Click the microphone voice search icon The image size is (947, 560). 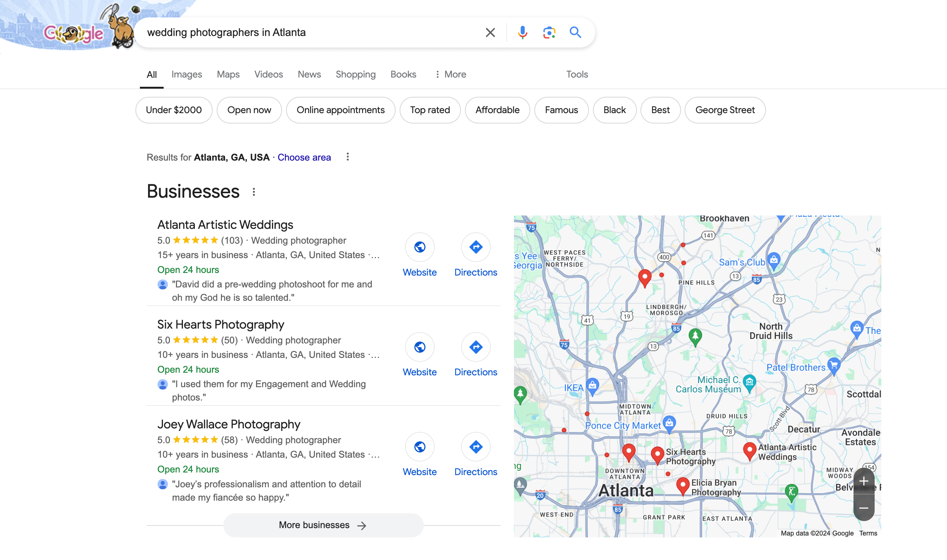pos(522,33)
